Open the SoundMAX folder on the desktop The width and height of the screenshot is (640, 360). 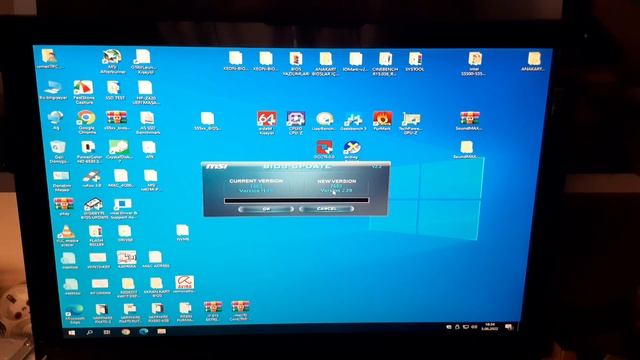(466, 150)
